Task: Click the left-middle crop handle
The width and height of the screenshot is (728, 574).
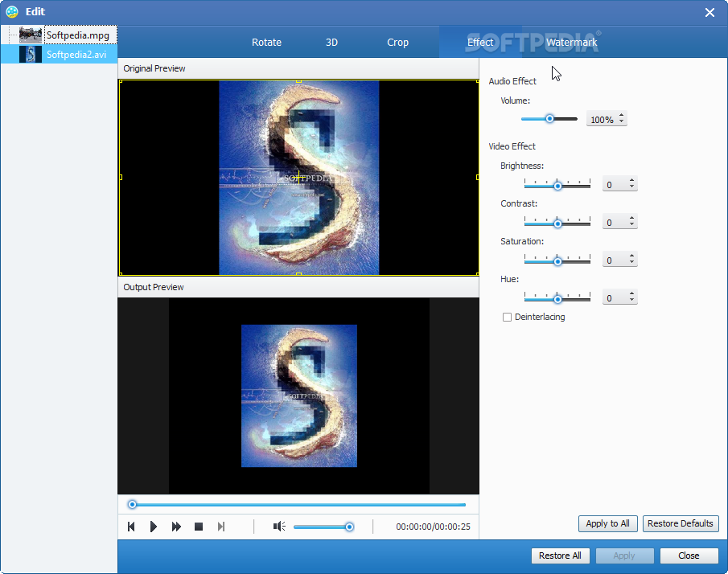Action: click(x=121, y=177)
